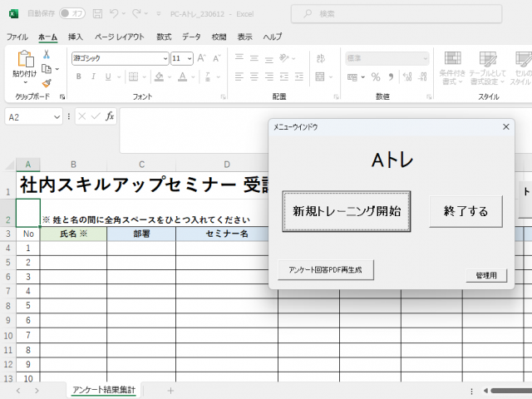
Task: Click the Bottom Align icon
Action: click(x=269, y=60)
